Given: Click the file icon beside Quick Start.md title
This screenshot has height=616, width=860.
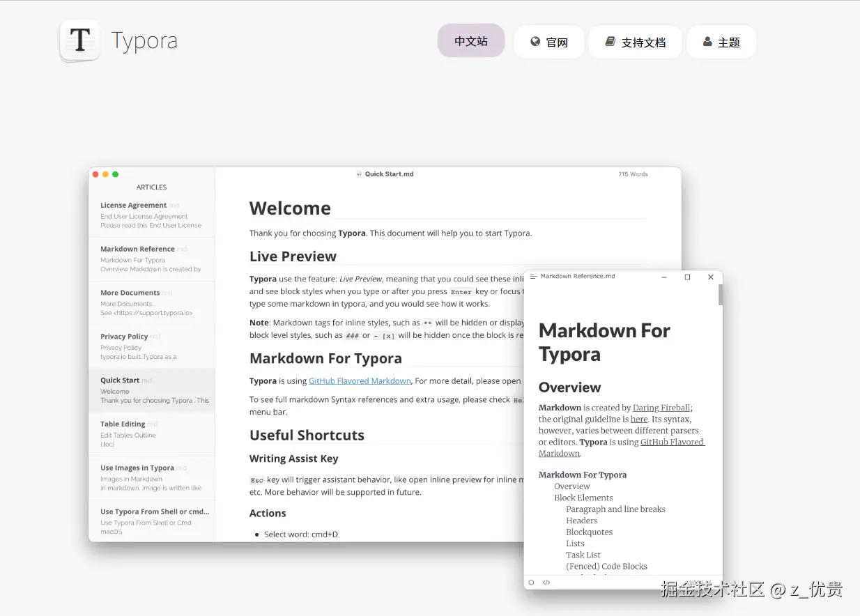Looking at the screenshot, I should click(359, 174).
